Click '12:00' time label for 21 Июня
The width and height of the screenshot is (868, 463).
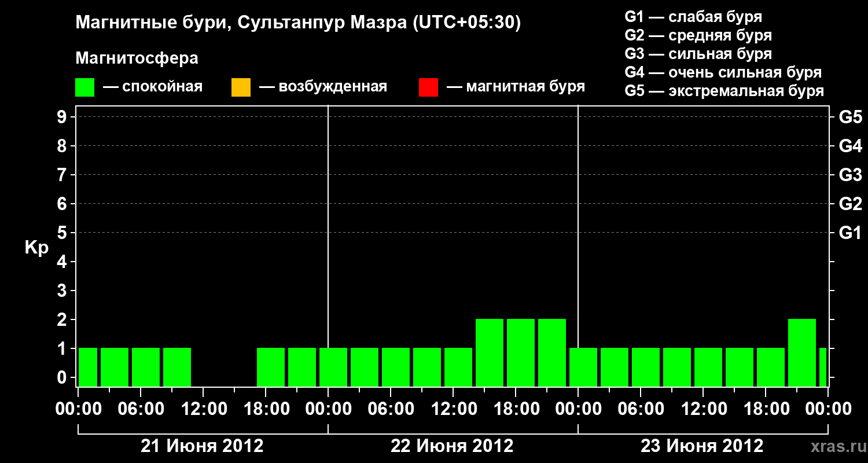point(203,409)
